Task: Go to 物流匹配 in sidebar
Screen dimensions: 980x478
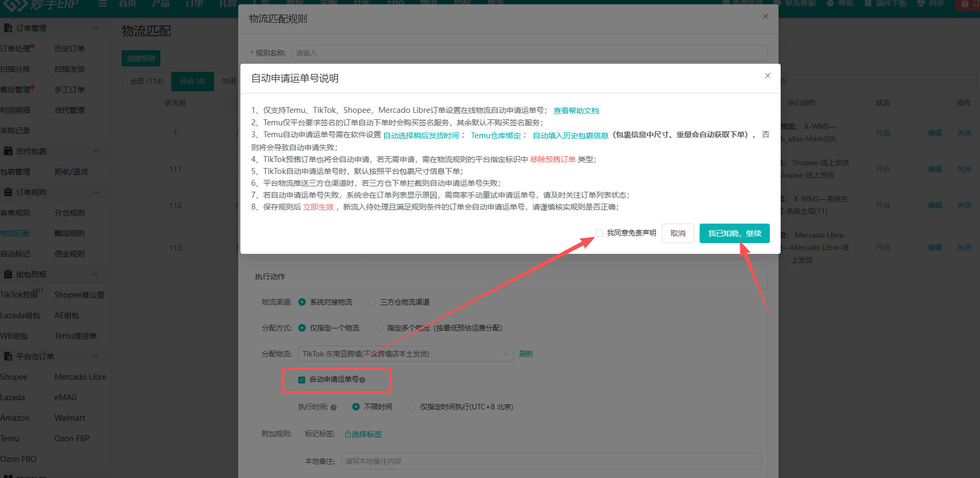Action: [16, 233]
